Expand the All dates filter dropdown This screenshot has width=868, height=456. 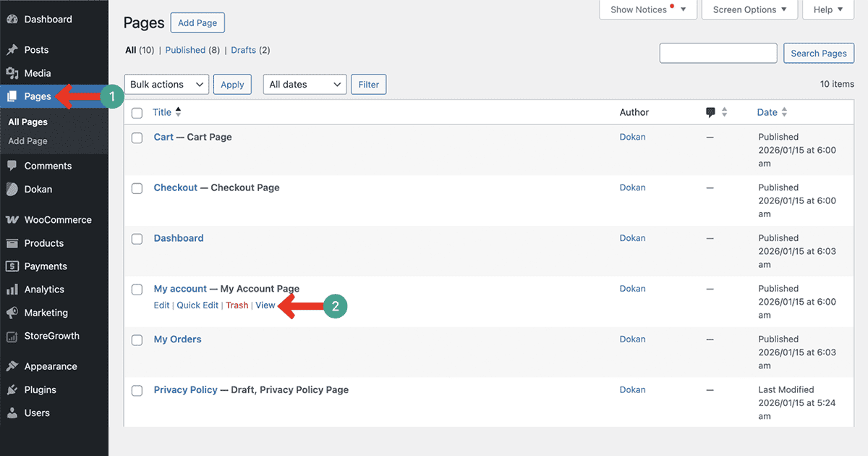(305, 84)
